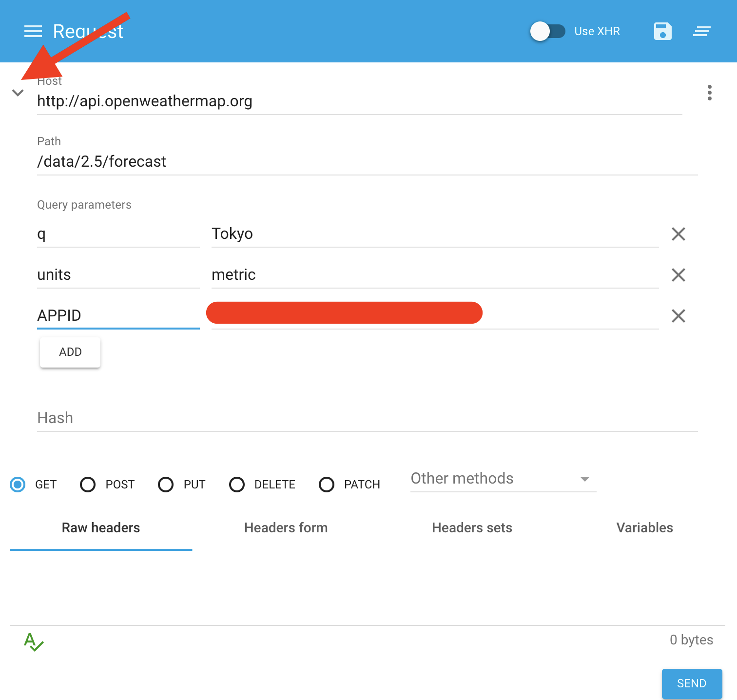Screen dimensions: 737x700
Task: Select the PATCH method option
Action: point(327,485)
